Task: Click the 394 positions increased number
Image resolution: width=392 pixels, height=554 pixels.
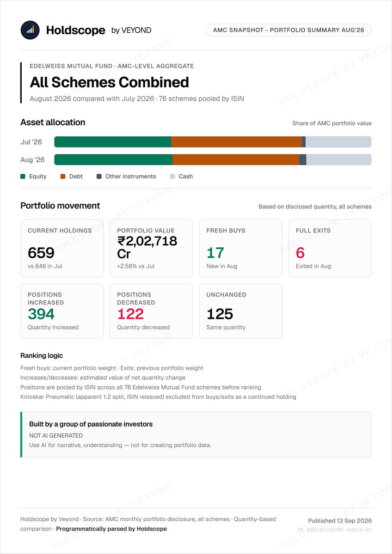Action: (41, 314)
